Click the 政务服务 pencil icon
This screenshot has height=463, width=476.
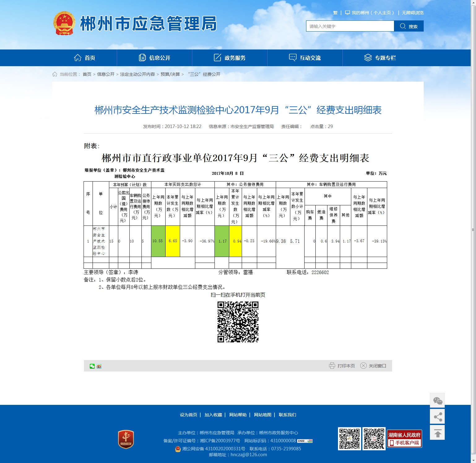(x=218, y=58)
